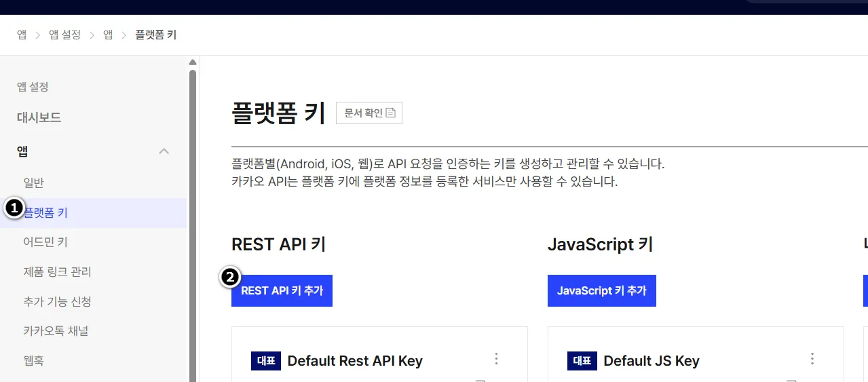Open 제품 링크 관리 menu item

click(x=57, y=272)
